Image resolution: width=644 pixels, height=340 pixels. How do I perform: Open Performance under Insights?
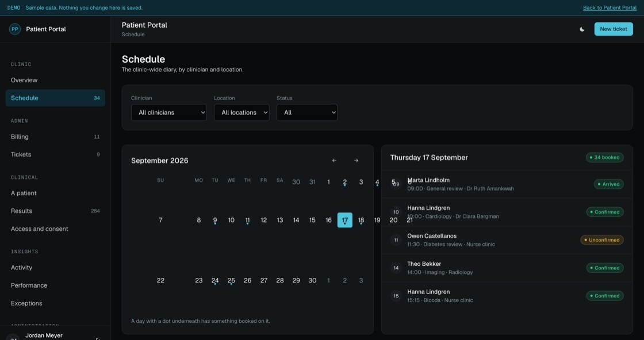[x=55, y=285]
